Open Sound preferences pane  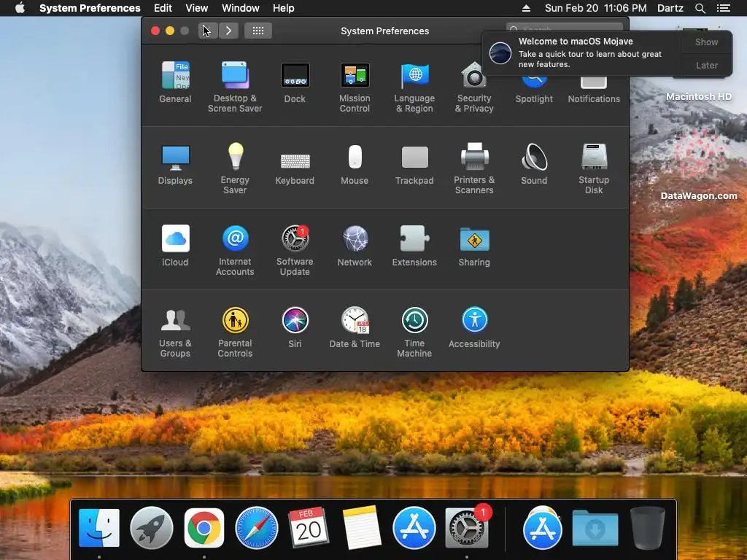(x=534, y=164)
